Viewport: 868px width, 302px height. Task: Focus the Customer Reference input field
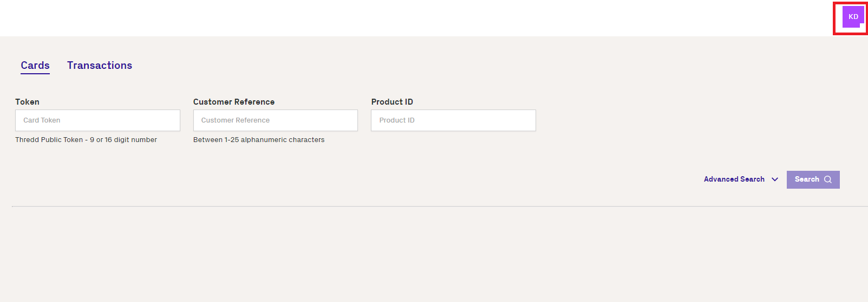tap(276, 120)
